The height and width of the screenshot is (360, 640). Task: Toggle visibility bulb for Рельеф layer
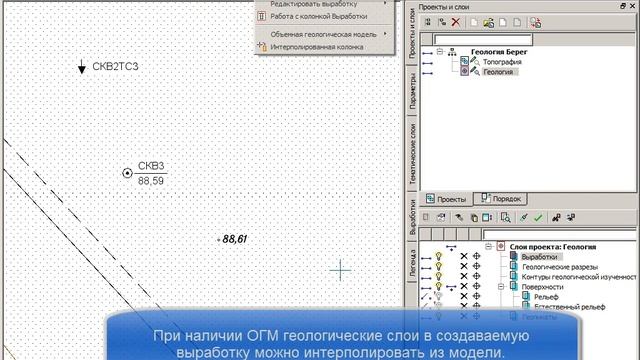[439, 296]
